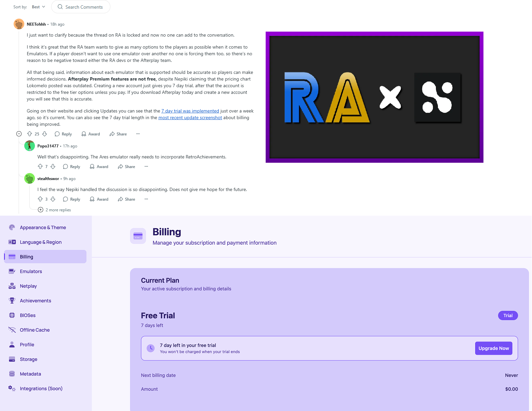Share Popo31477's comment
The image size is (532, 411).
[126, 167]
